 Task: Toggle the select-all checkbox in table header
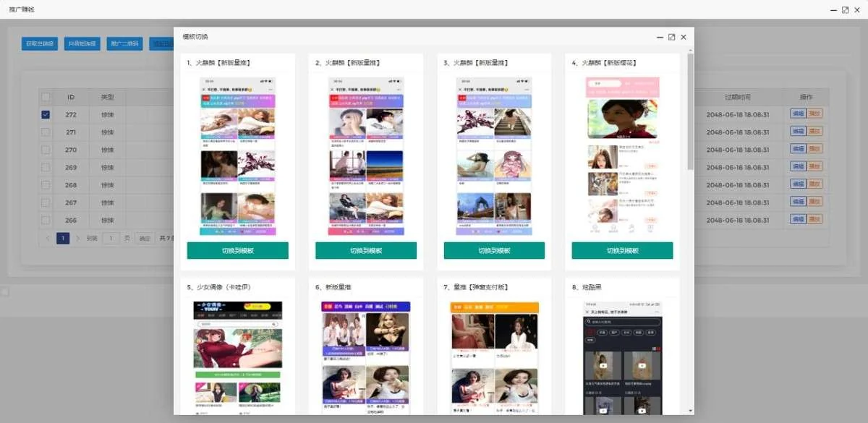point(46,97)
